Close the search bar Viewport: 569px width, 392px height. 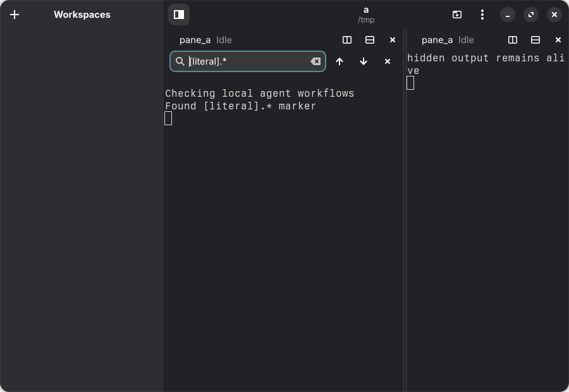point(388,61)
